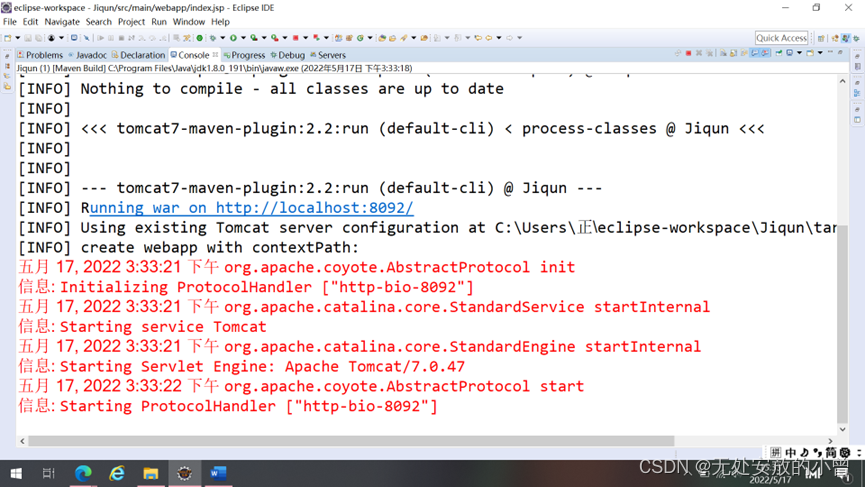
Task: Click the Run Last Tool external icon
Action: tap(274, 38)
